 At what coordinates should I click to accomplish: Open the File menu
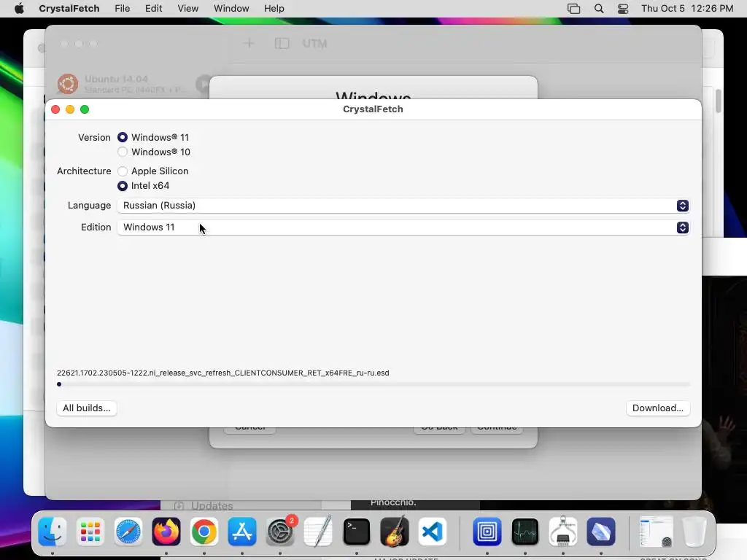[123, 9]
